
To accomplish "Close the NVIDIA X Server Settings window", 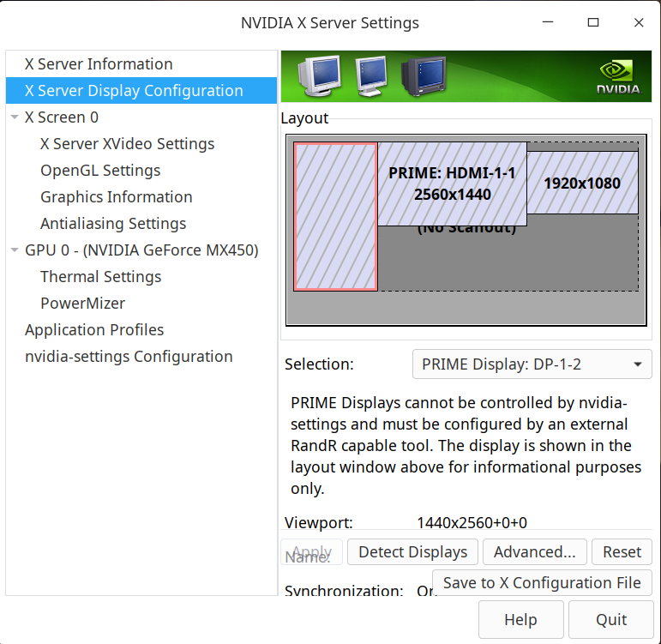I will 639,22.
